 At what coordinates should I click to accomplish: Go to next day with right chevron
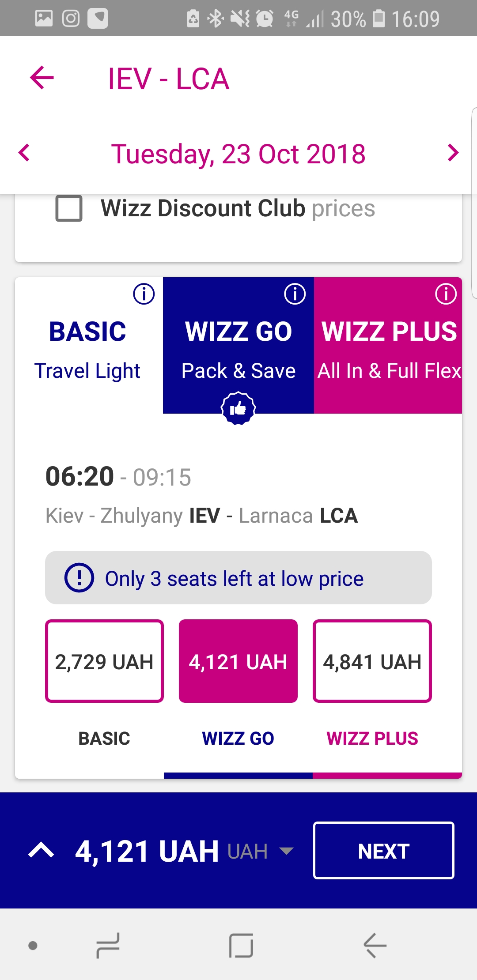453,153
